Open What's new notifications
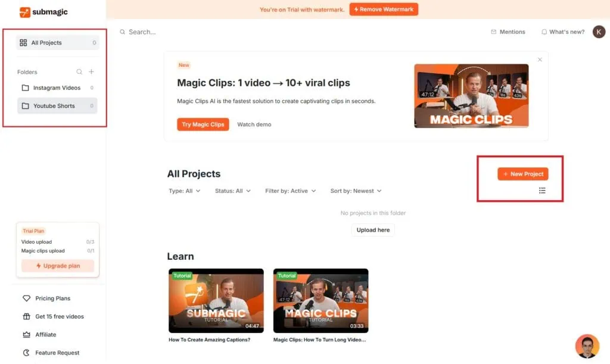 click(562, 32)
